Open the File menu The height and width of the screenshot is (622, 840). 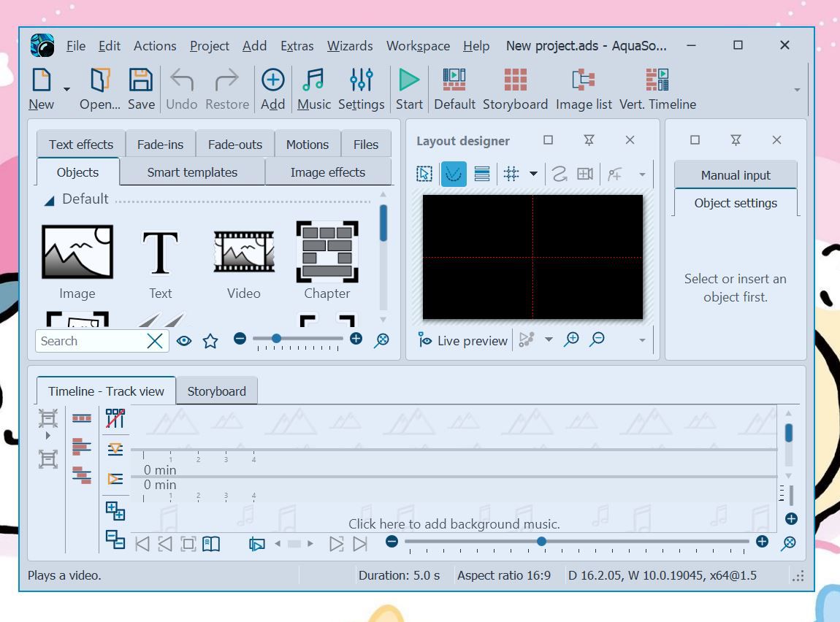[x=75, y=46]
